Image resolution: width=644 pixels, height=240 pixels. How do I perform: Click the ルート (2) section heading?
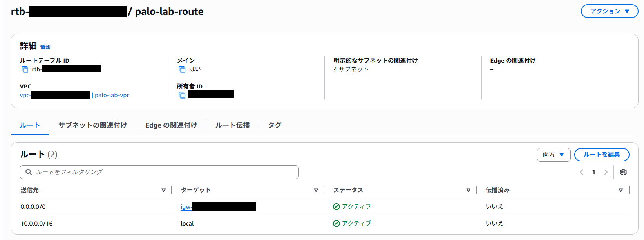tap(39, 155)
